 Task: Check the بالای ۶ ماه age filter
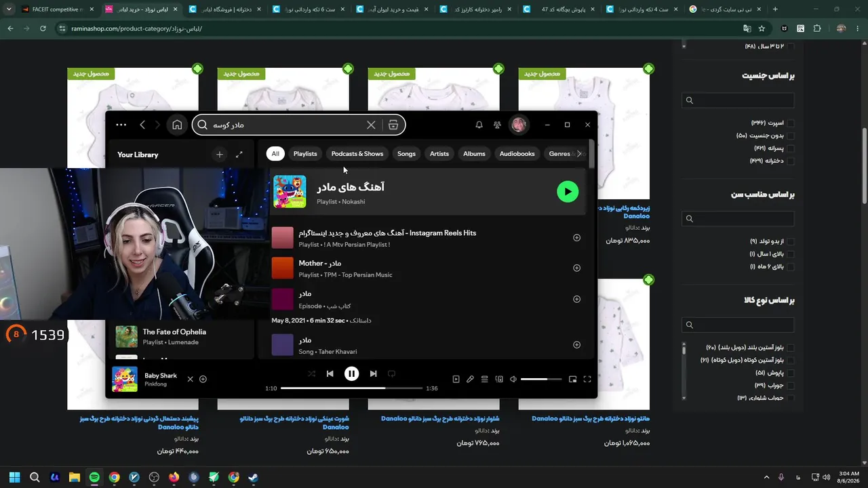pos(791,266)
